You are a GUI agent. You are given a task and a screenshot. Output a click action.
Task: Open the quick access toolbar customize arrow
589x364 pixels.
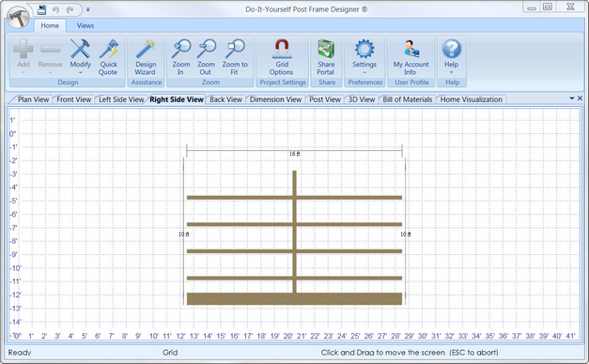88,9
